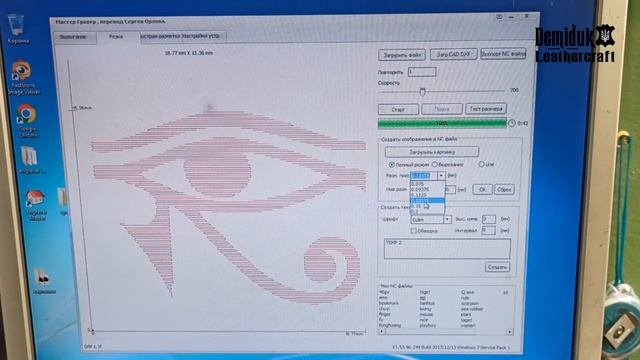This screenshot has width=640, height=360.
Task: Click the Загр CAD DXF button
Action: tap(453, 54)
